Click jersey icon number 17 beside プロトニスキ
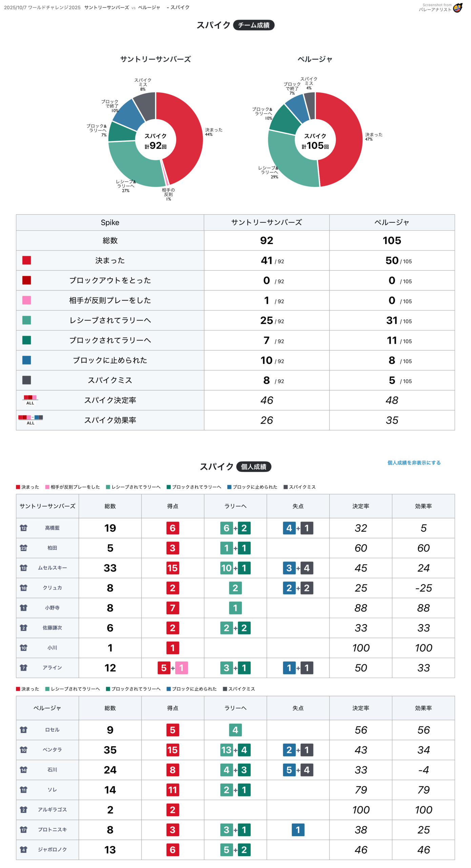The image size is (471, 868). click(23, 830)
